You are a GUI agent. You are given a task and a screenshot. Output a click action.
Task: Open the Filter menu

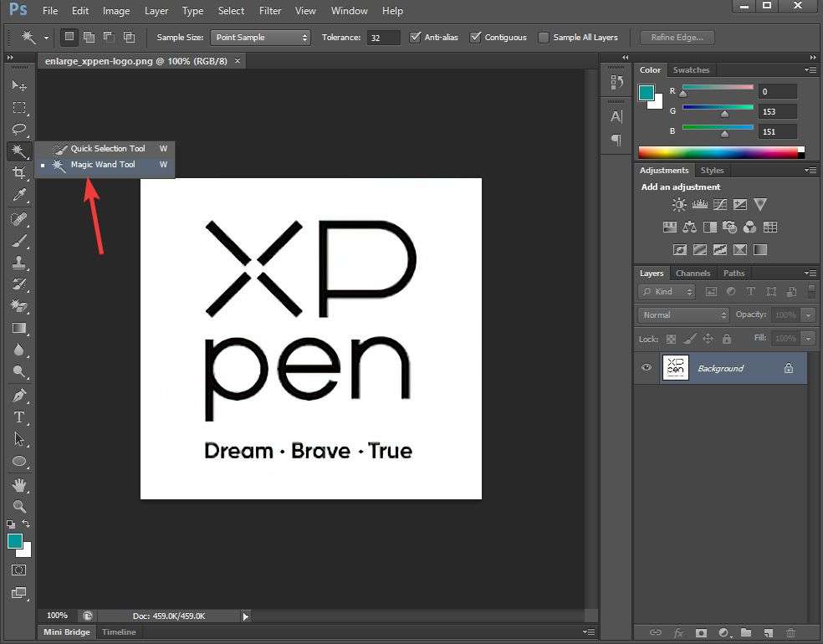click(x=269, y=11)
